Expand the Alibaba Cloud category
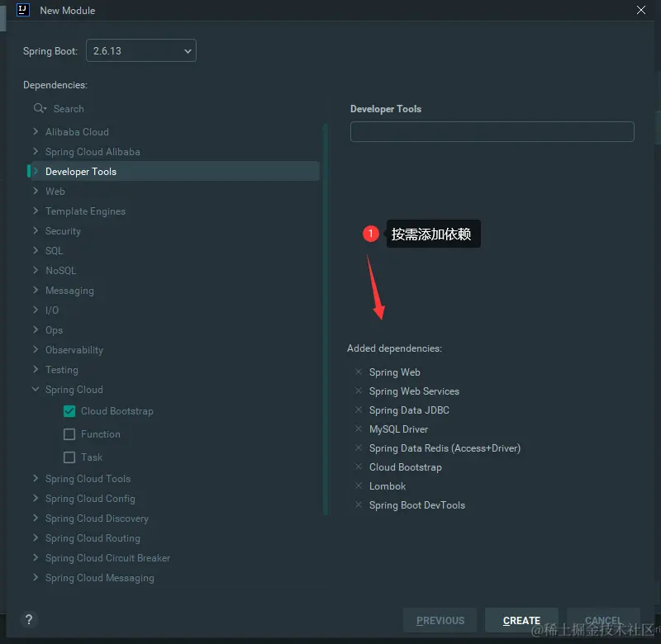This screenshot has height=644, width=661. [36, 131]
